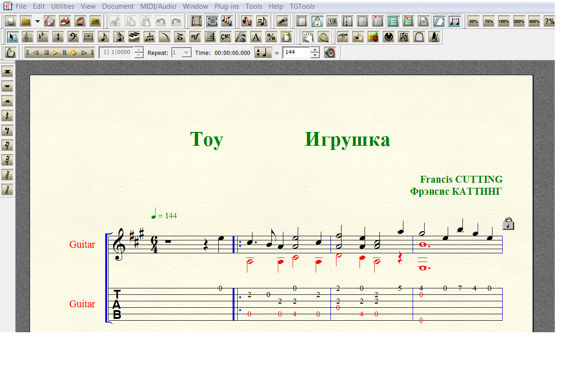
Task: Expand the Open file dropdown arrow
Action: [37, 21]
